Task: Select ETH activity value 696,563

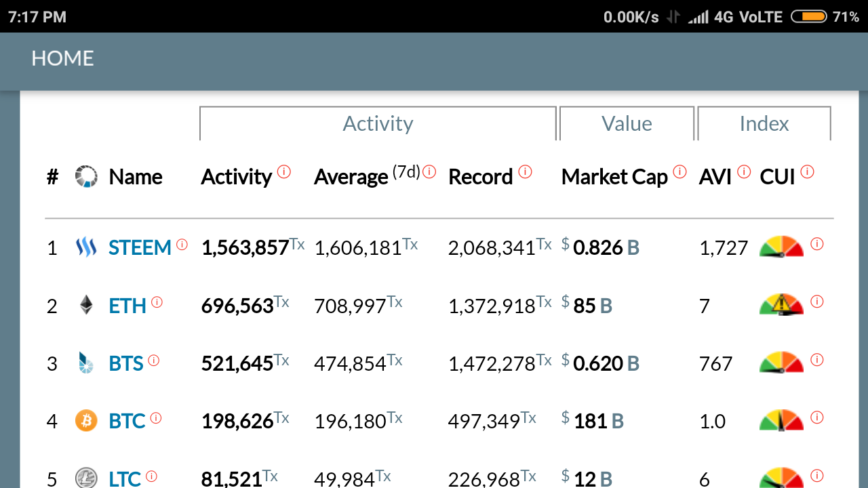Action: (x=237, y=306)
